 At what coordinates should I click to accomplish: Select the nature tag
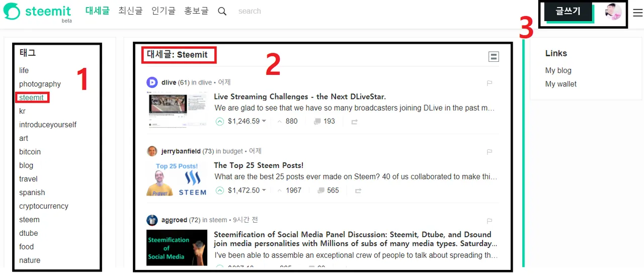point(30,260)
